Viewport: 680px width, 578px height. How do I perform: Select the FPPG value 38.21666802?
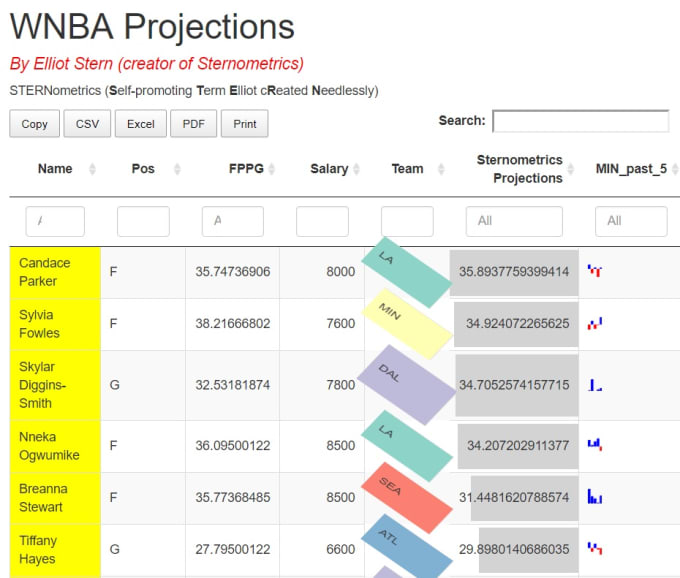click(232, 323)
